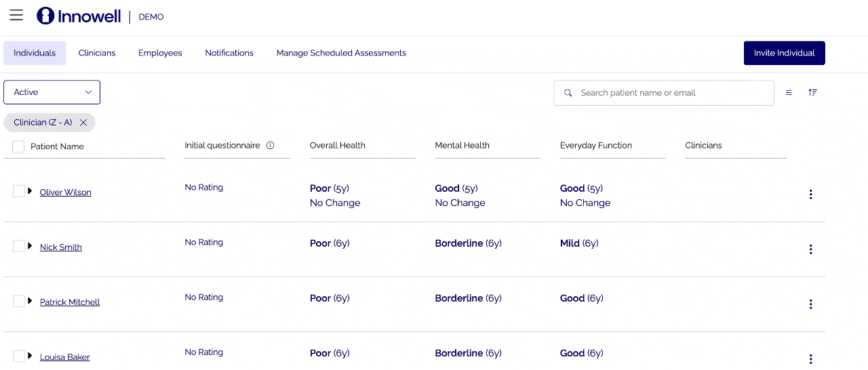Open Patrick Mitchell's patient profile
The height and width of the screenshot is (370, 868).
tap(70, 302)
